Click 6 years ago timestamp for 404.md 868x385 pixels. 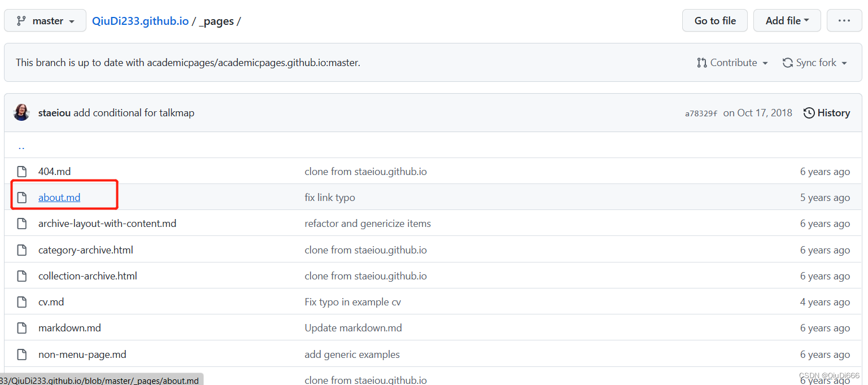[x=825, y=172]
